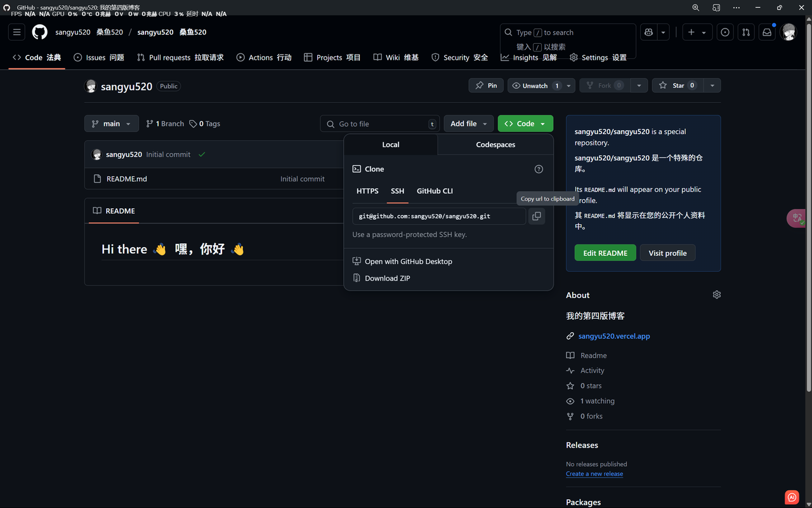This screenshot has width=812, height=508.
Task: Star the repository
Action: click(678, 85)
